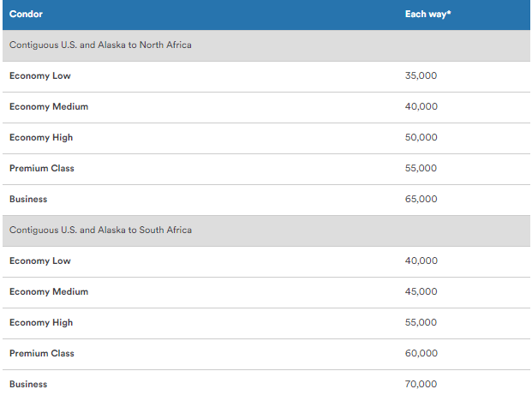
Task: Click Economy High under North Africa
Action: point(41,137)
